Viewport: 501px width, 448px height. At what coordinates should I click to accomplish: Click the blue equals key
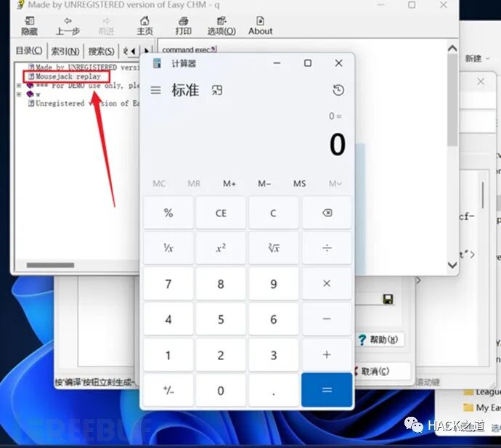[x=327, y=390]
